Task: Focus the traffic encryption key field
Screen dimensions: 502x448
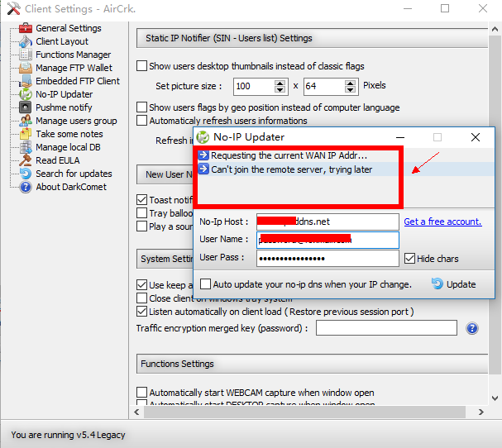Action: (x=386, y=328)
